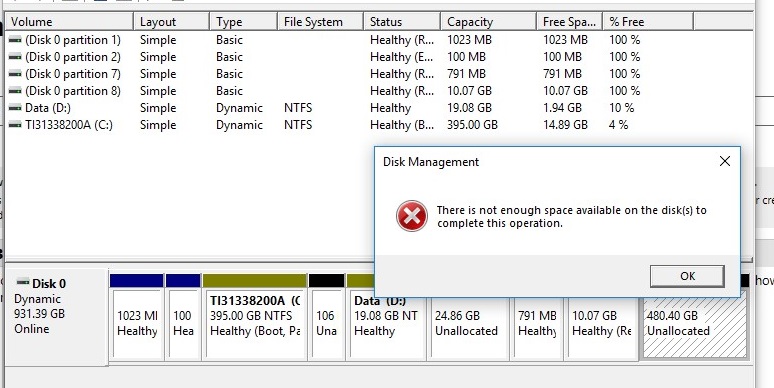Select the 1023 MB Healthy partition block
Viewport: 774px width, 388px height.
[137, 317]
